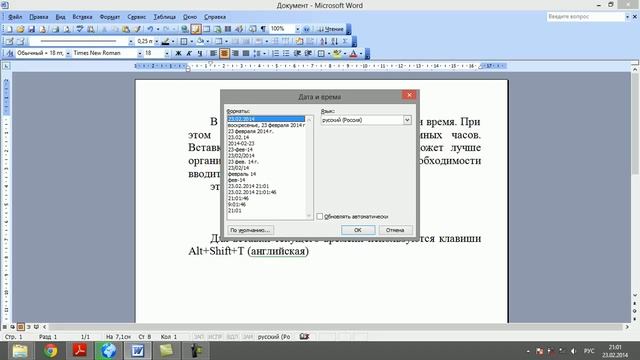Open the line weight 0,25 dropdown
This screenshot has width=640, height=360.
pos(156,41)
